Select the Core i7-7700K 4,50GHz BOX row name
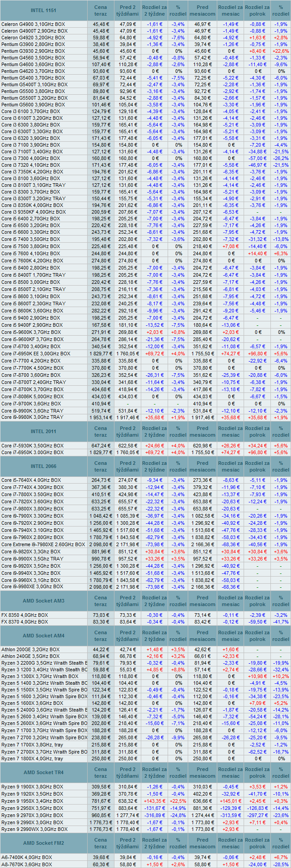Viewport: 291px width, 868px height. point(32,368)
